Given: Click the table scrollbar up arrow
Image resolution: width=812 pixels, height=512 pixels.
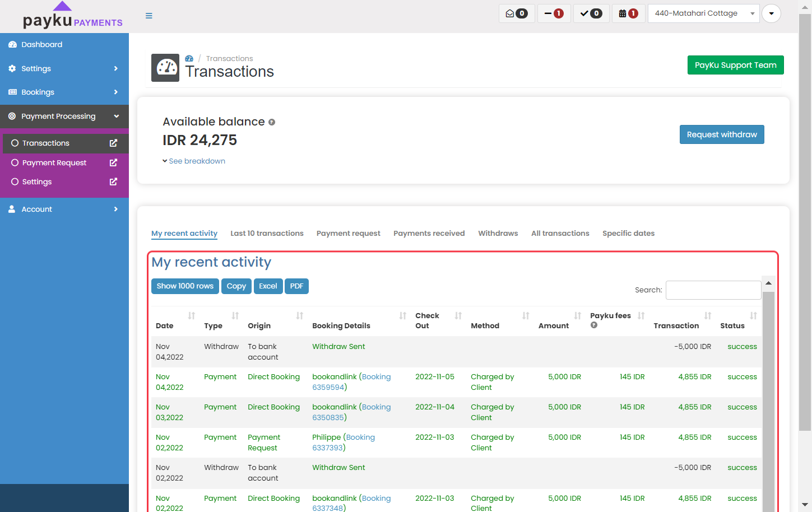Looking at the screenshot, I should click(x=768, y=283).
